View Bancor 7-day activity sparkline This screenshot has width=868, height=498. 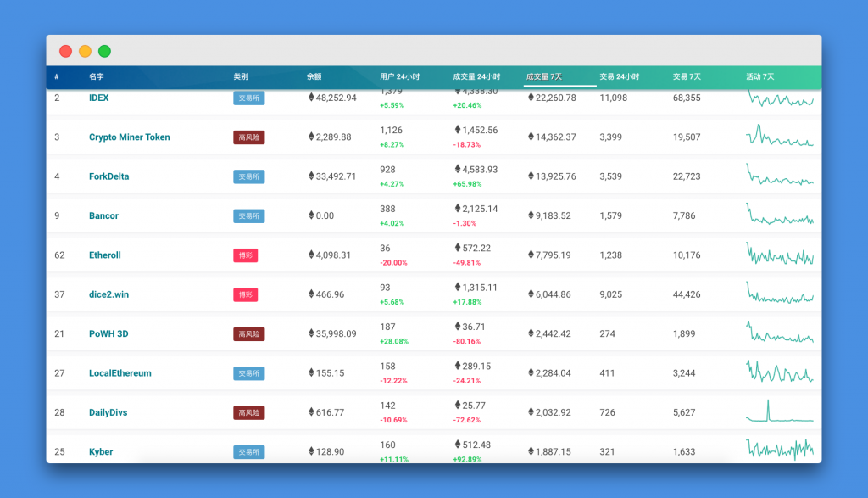(x=780, y=213)
